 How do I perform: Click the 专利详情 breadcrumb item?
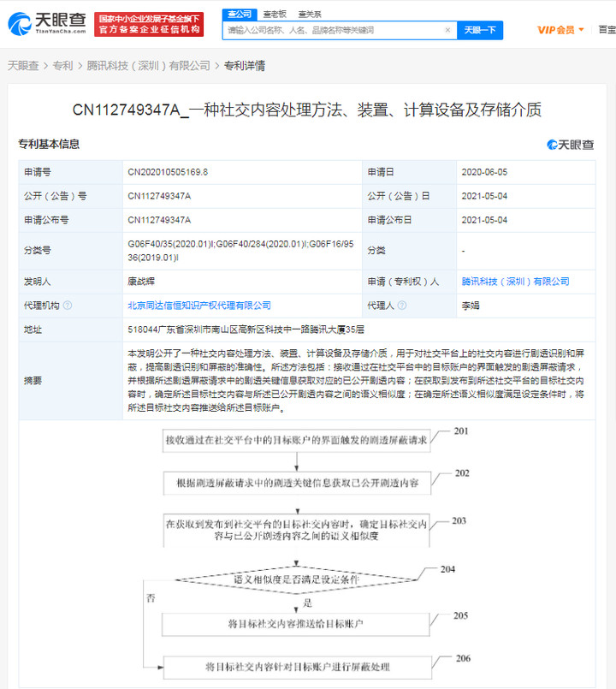coord(245,66)
